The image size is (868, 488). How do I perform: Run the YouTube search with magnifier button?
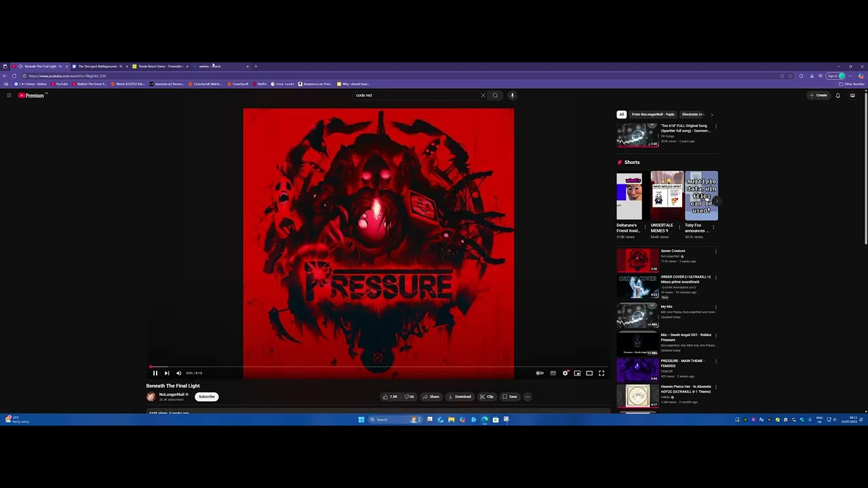(495, 96)
